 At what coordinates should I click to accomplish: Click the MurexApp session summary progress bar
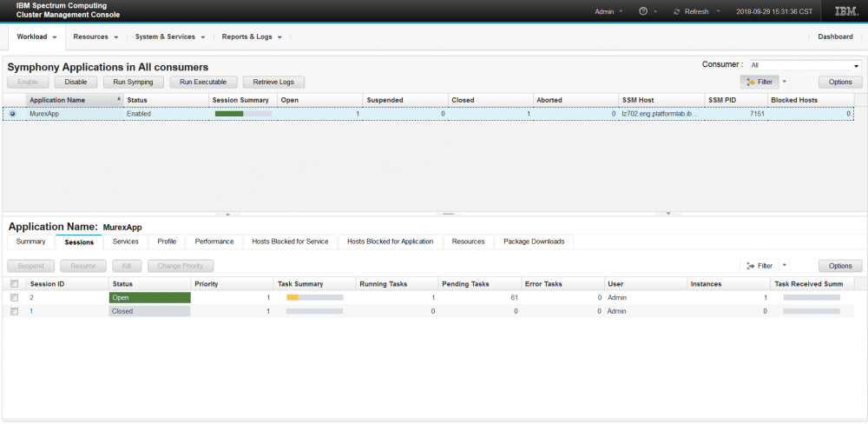point(243,114)
